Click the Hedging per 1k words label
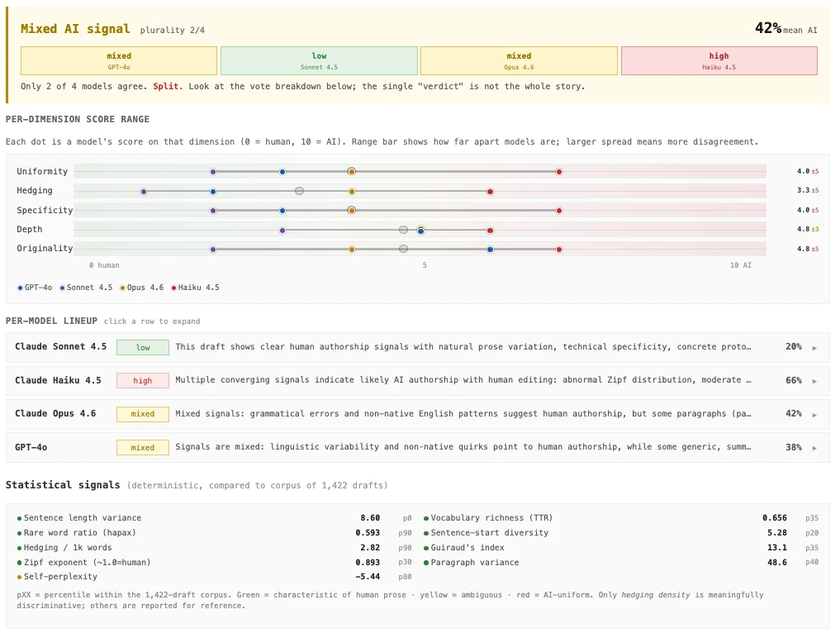The image size is (840, 633). click(x=68, y=548)
